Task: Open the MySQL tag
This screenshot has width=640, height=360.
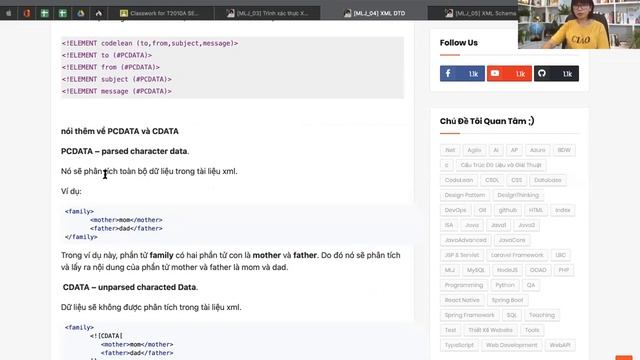Action: [x=476, y=270]
